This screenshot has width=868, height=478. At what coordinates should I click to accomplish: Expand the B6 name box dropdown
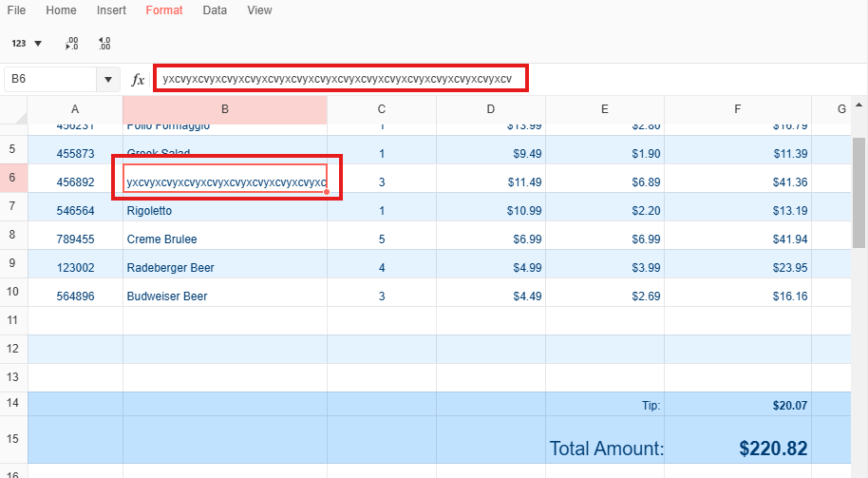[108, 80]
